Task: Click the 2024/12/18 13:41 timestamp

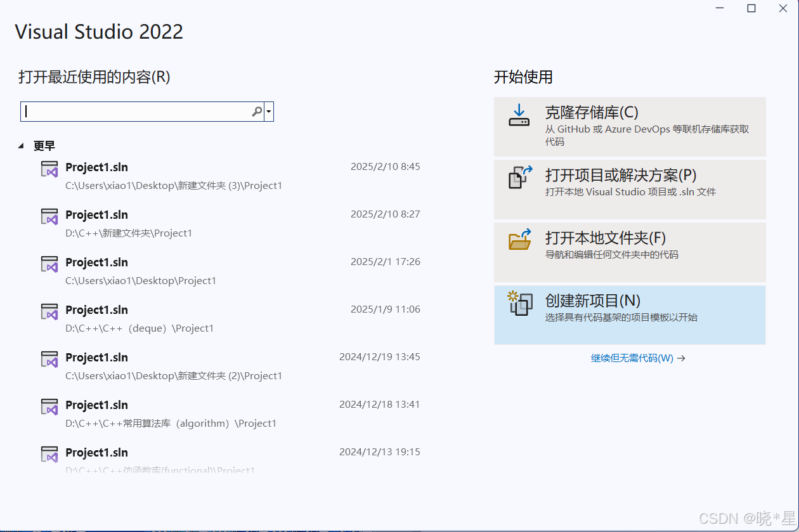Action: tap(380, 405)
